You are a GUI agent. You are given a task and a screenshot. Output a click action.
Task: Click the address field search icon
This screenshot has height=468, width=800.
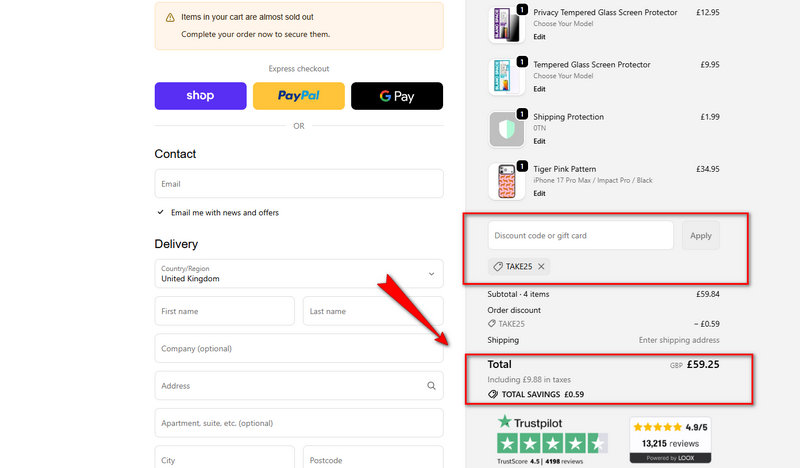[x=431, y=386]
